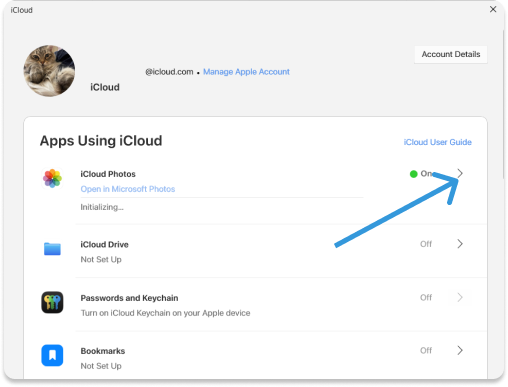
Task: Click the iCloud Drive folder icon
Action: pos(52,249)
